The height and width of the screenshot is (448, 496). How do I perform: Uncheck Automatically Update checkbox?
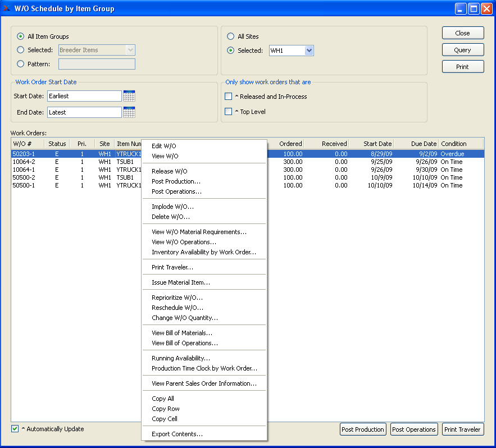point(15,429)
